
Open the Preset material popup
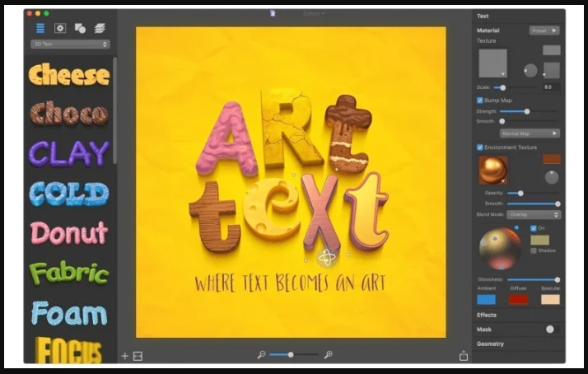[544, 30]
